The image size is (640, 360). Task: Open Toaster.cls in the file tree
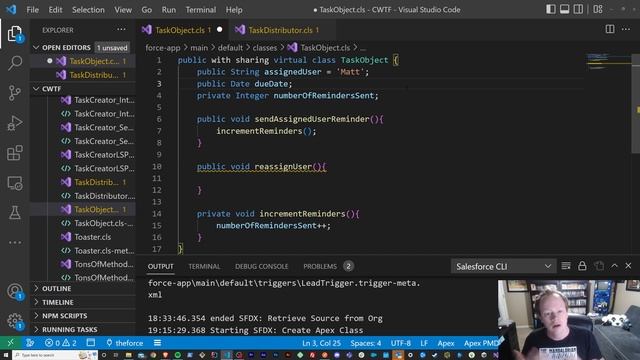93,237
